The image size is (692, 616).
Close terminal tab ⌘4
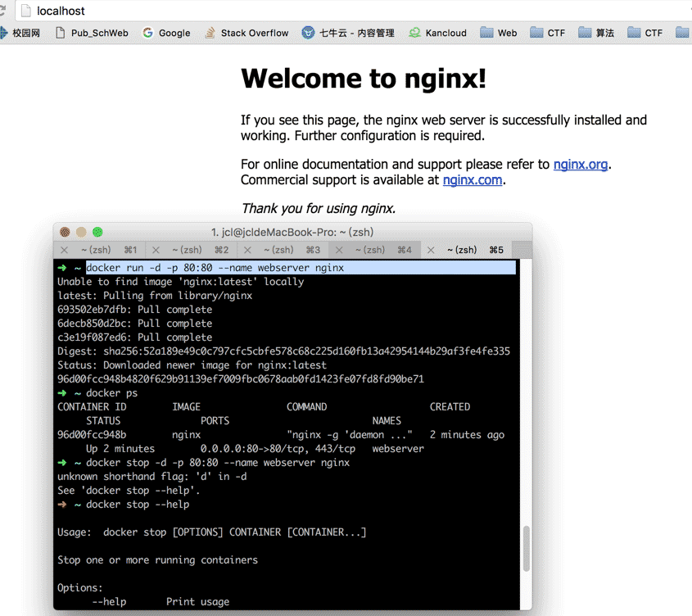click(x=339, y=250)
